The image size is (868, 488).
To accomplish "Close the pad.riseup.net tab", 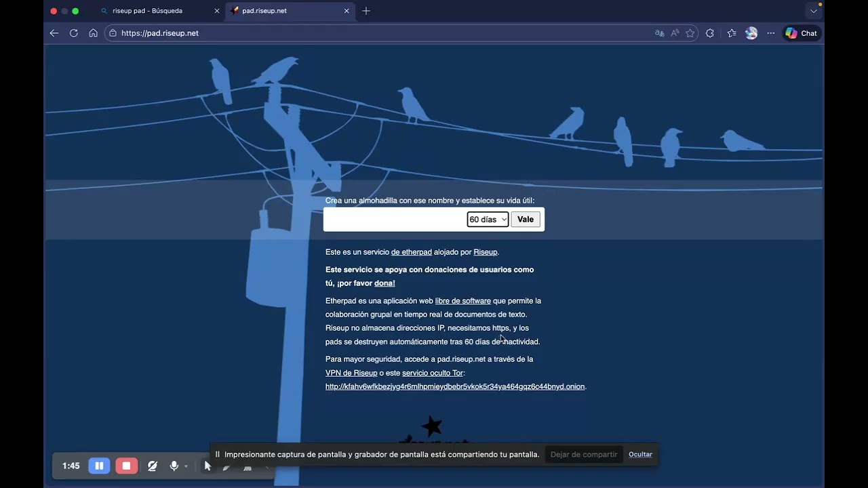I will click(347, 11).
